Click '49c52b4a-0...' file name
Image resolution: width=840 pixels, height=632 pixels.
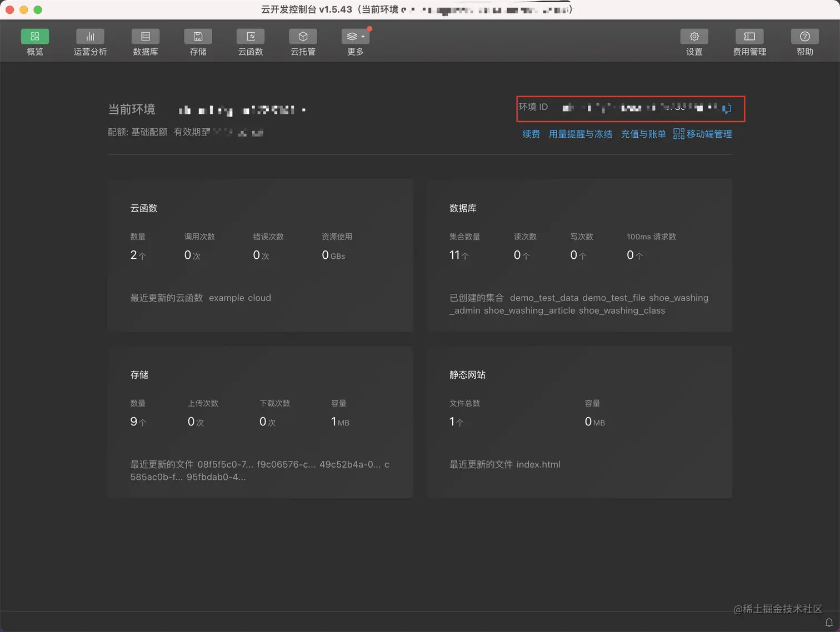click(350, 464)
